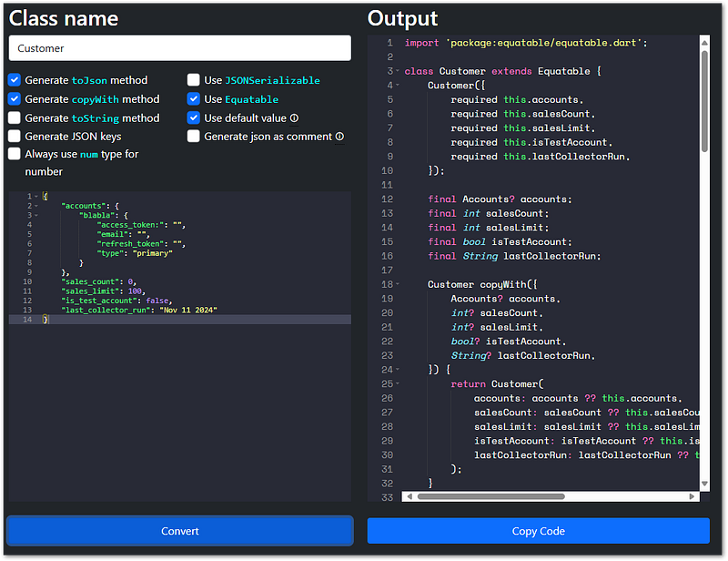Image resolution: width=728 pixels, height=561 pixels.
Task: Uncheck Generate copyWith method checkbox
Action: pos(15,99)
